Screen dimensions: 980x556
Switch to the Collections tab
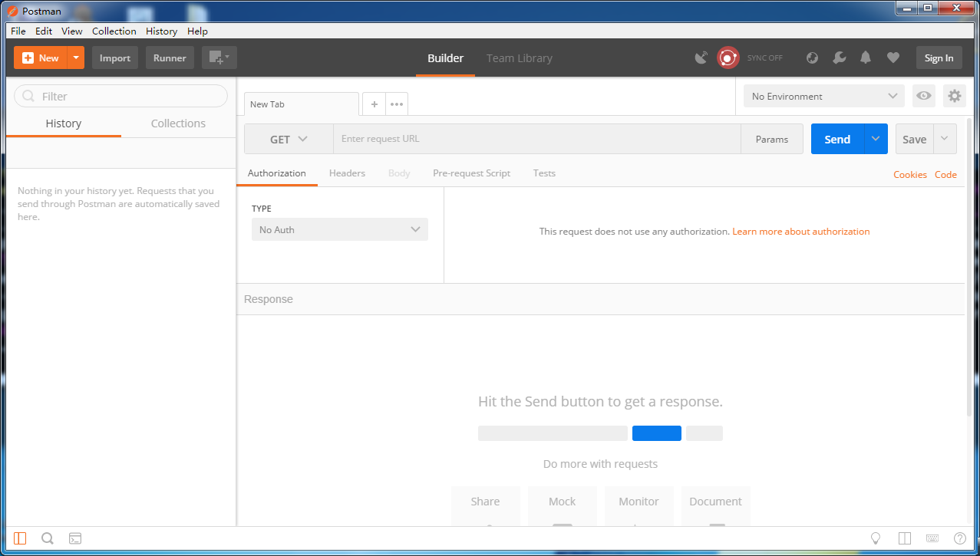178,123
